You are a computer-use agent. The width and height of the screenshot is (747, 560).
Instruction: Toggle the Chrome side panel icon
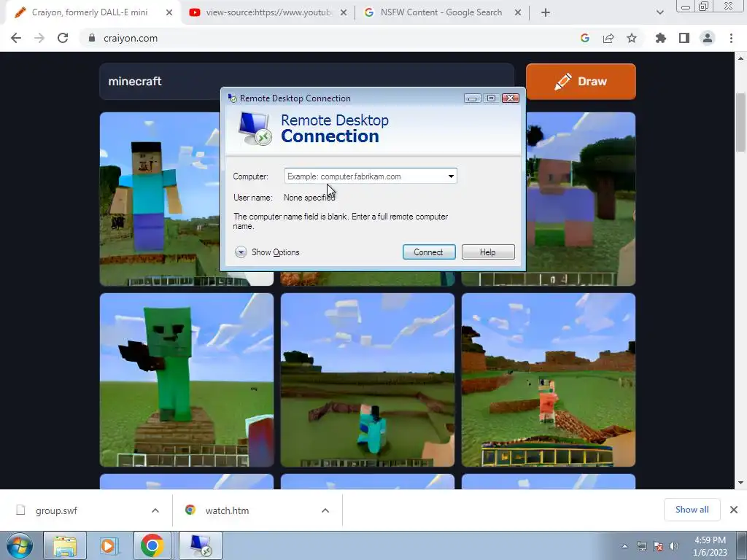pos(684,38)
